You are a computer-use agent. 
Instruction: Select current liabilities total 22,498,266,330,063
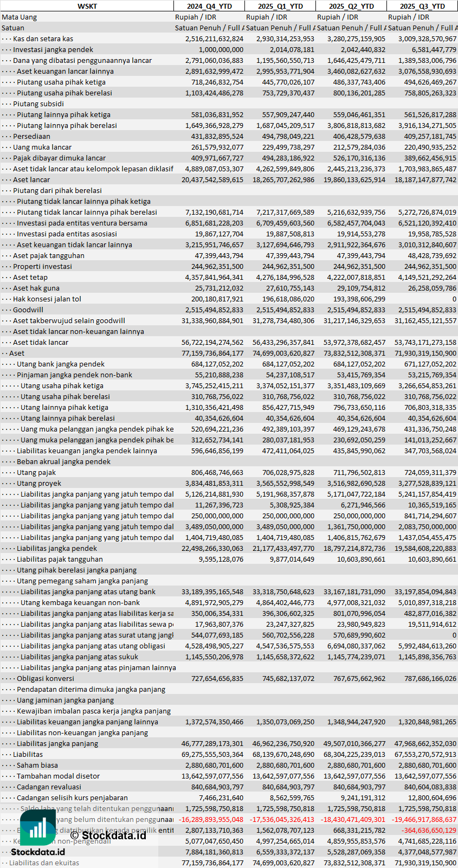click(x=212, y=548)
